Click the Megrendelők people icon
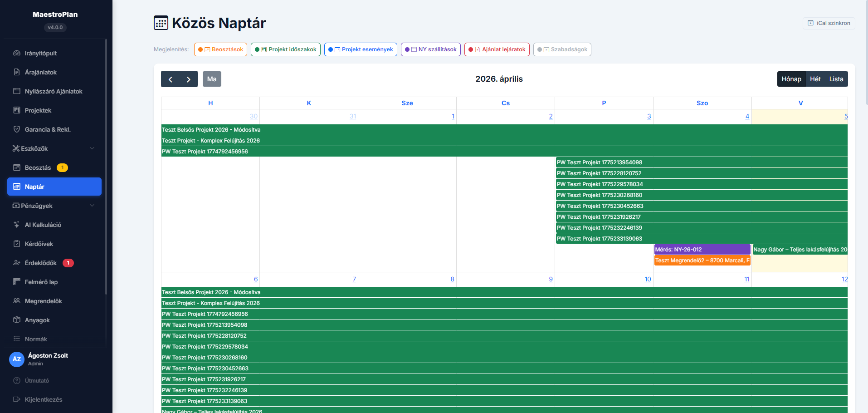The width and height of the screenshot is (868, 413). (17, 301)
